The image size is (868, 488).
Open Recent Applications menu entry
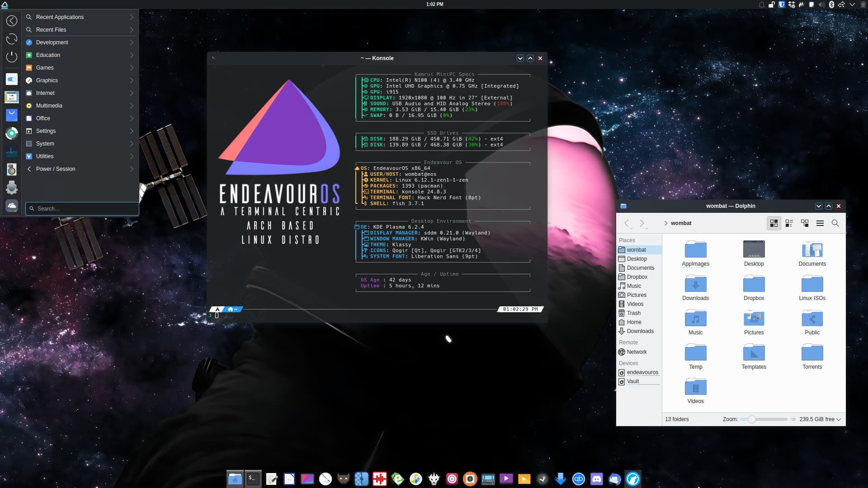[x=80, y=17]
